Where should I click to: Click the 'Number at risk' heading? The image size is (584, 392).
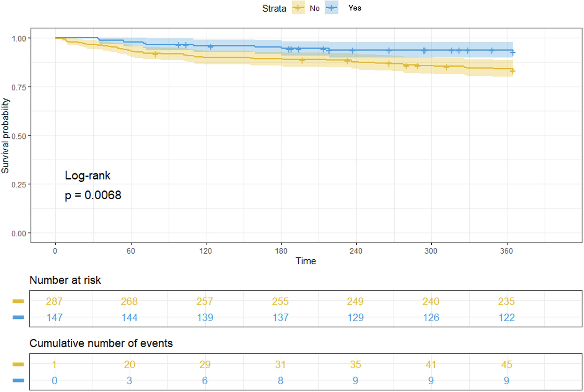pyautogui.click(x=65, y=280)
